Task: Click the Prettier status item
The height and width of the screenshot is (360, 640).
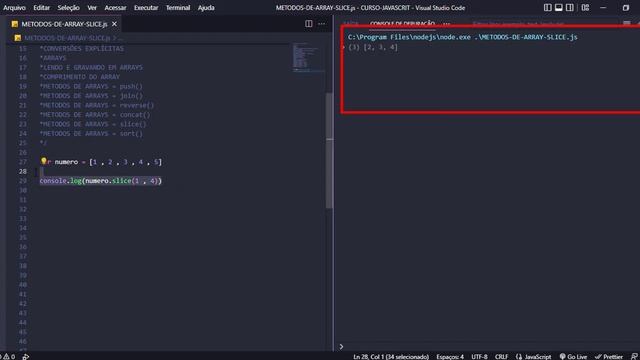Action: pos(609,357)
